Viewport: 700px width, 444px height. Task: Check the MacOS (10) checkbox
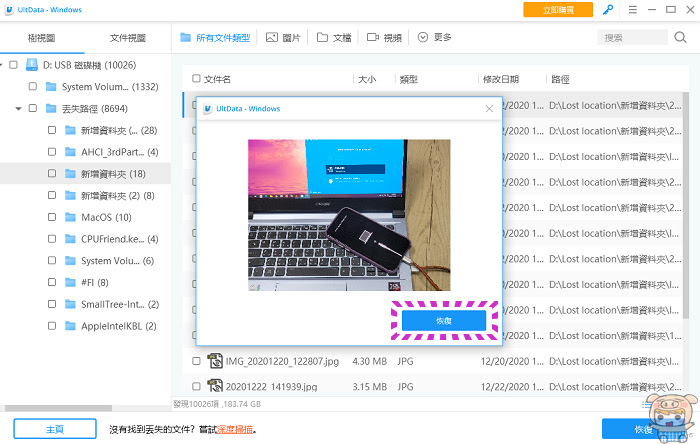click(x=52, y=217)
